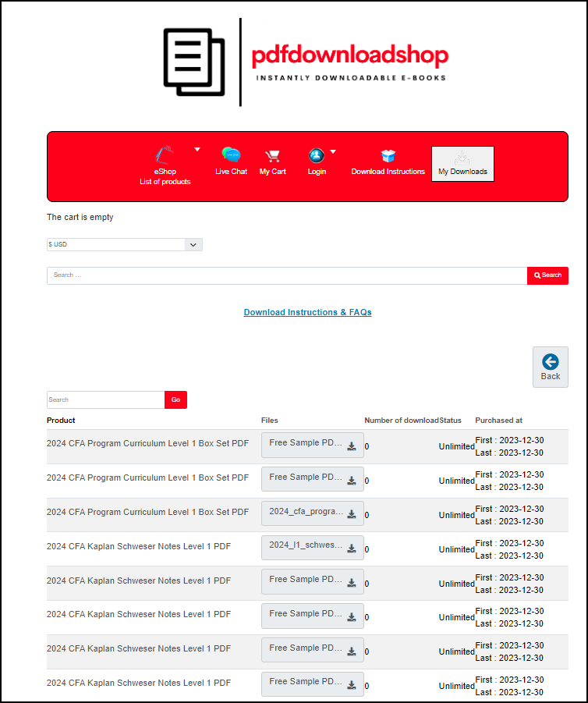Open Live Chat speech bubble icon

point(231,154)
